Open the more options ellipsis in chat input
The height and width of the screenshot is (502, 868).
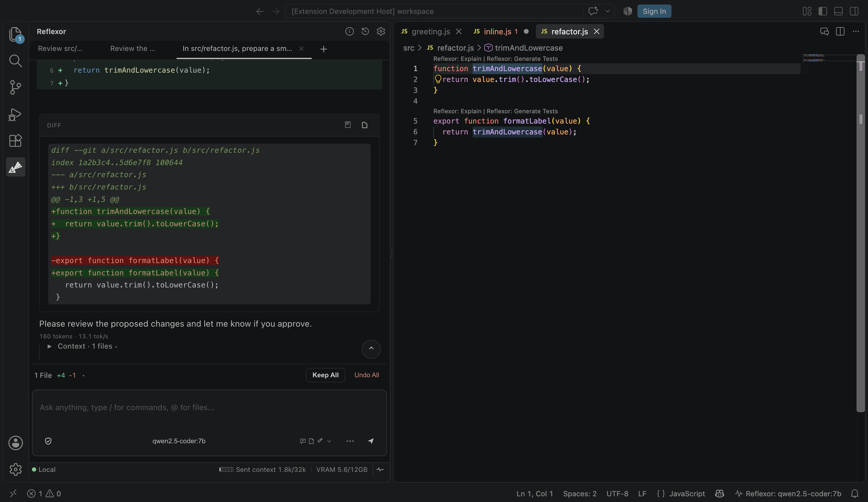tap(350, 441)
